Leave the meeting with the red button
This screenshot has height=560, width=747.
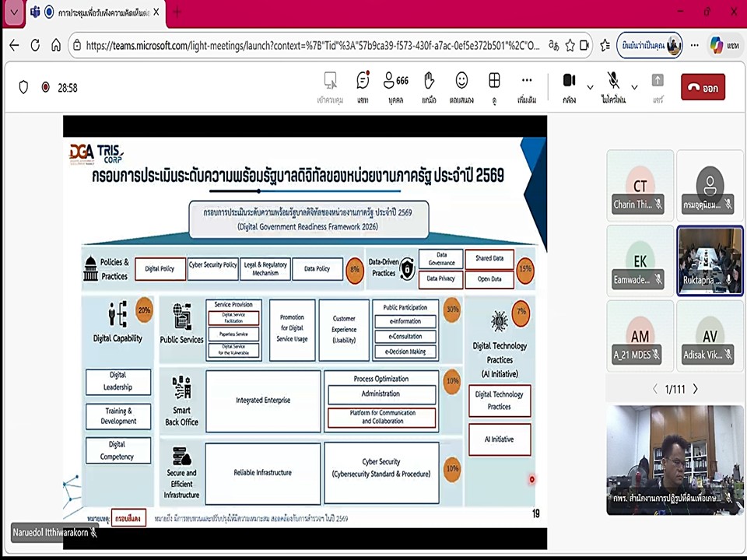click(703, 87)
